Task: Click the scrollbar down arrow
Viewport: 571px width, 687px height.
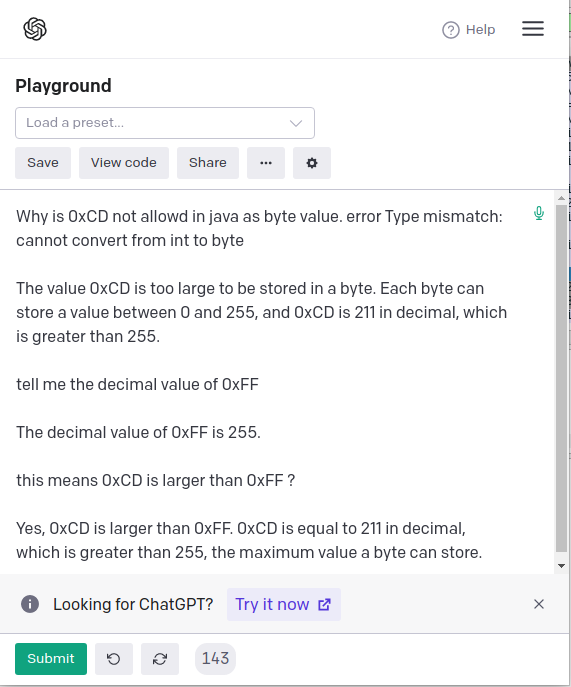Action: pos(561,566)
